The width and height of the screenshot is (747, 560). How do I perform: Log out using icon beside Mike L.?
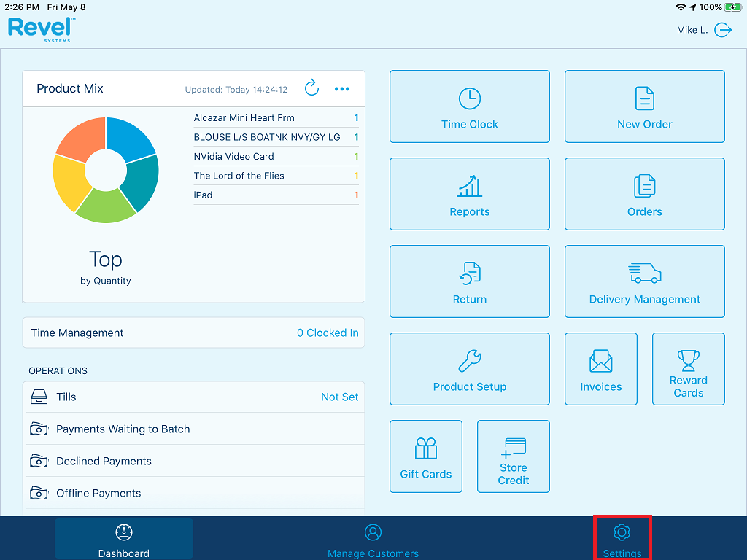click(x=722, y=30)
